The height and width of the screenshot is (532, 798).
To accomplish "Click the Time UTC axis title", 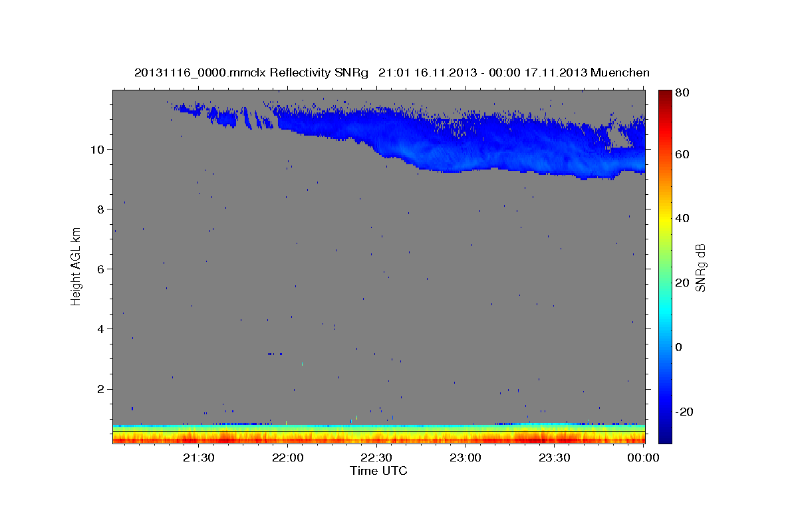I will pyautogui.click(x=378, y=471).
